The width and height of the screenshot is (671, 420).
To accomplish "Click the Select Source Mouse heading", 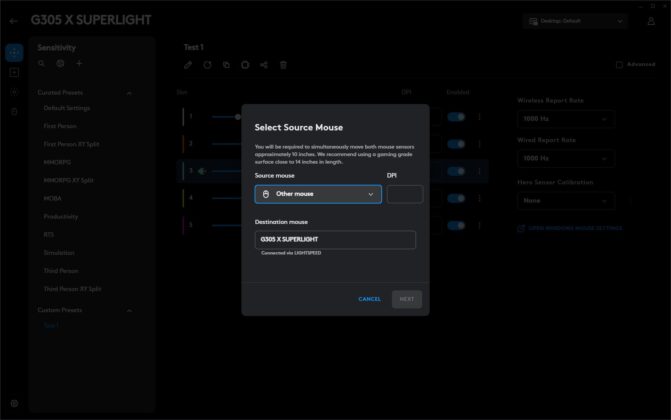I will click(x=299, y=128).
